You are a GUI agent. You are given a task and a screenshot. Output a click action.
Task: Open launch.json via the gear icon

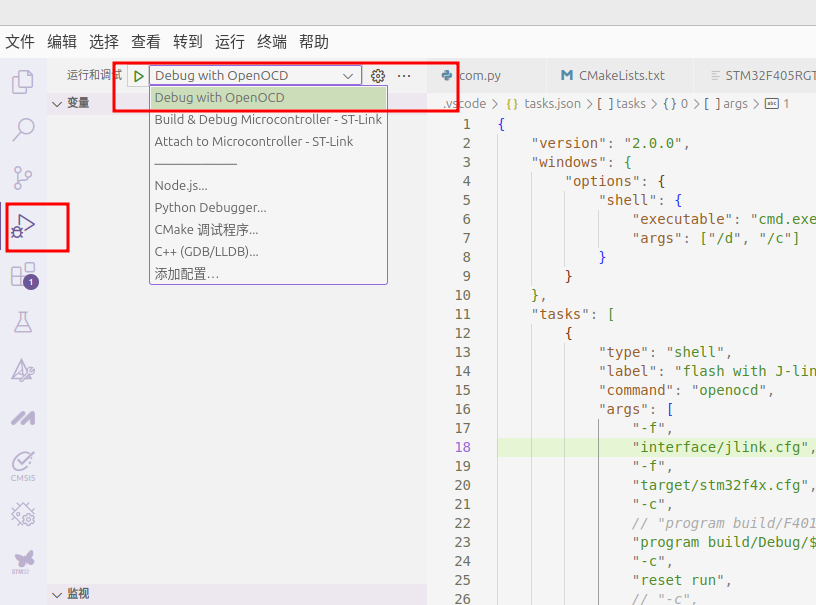[378, 76]
